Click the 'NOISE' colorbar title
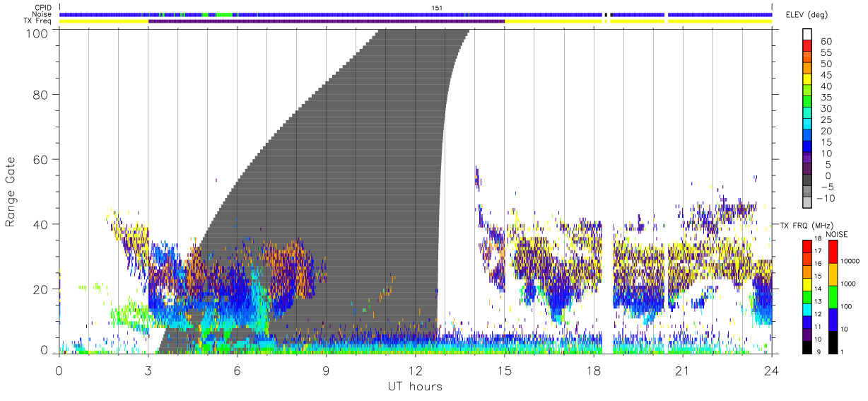This screenshot has width=868, height=401. [836, 234]
